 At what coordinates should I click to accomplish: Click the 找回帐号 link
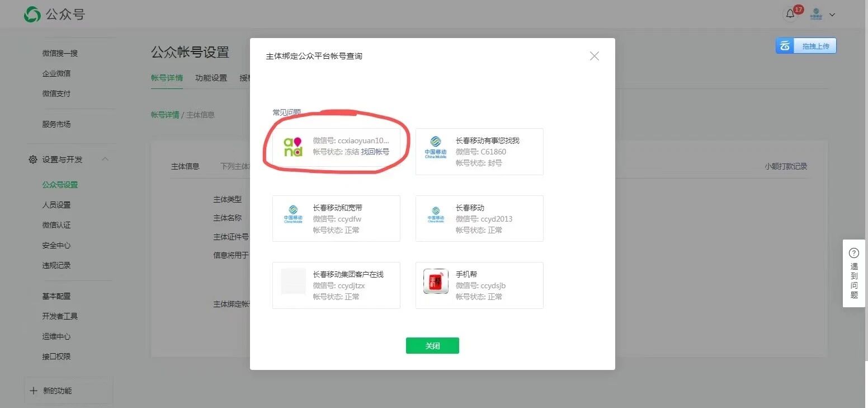click(x=375, y=152)
